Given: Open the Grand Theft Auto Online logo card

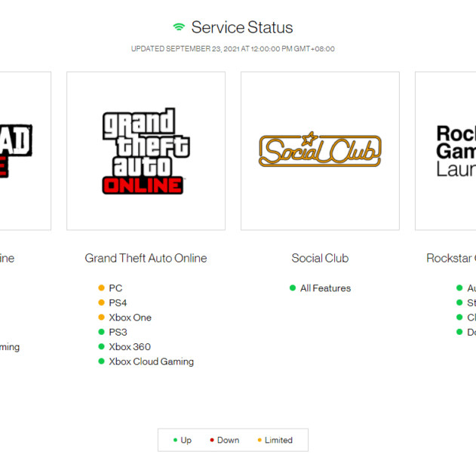Looking at the screenshot, I should (146, 151).
